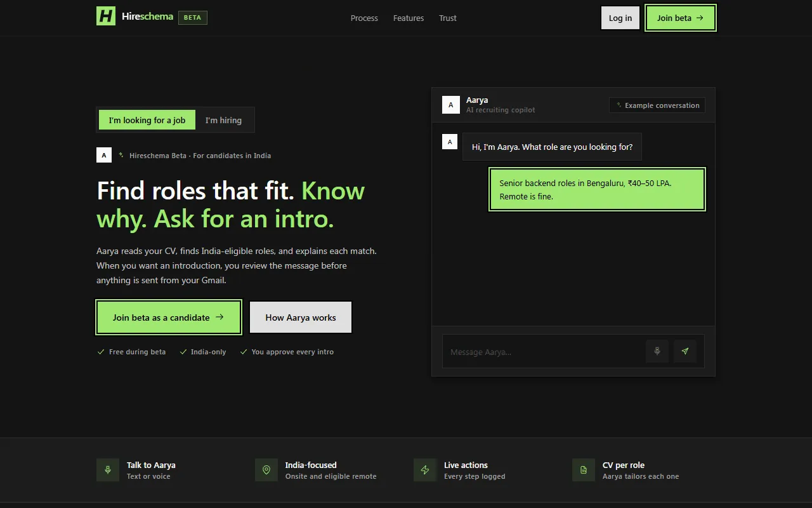Open the Trust nav link
Screen dimensions: 812x508
click(x=448, y=18)
